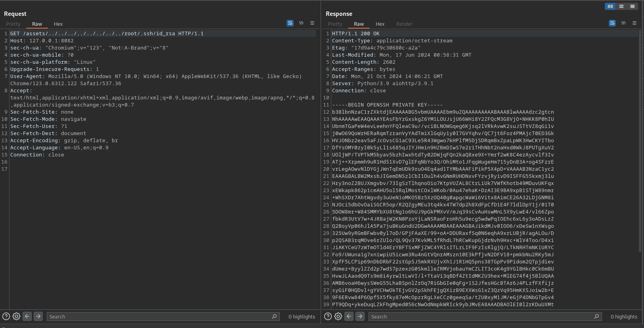Toggle show non-printable chars (\n) in Request panel
The image size is (644, 328).
pos(301,23)
